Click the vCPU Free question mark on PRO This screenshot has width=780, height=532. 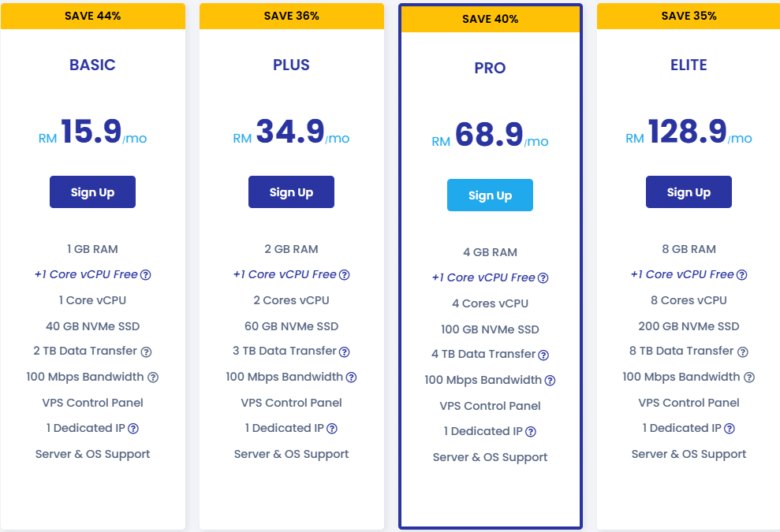[x=543, y=277]
